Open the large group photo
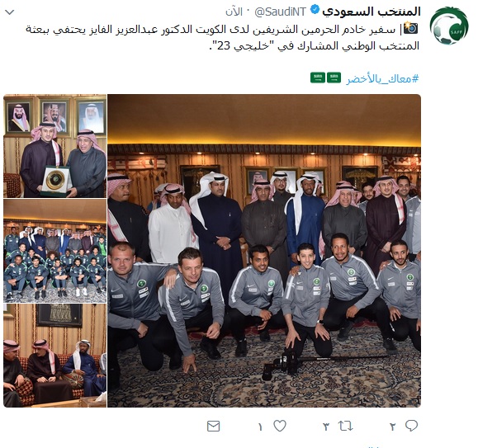 (x=264, y=251)
